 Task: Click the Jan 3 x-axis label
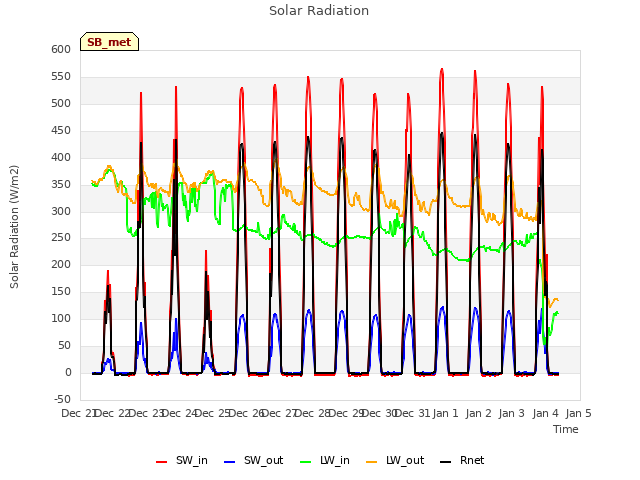pos(512,413)
